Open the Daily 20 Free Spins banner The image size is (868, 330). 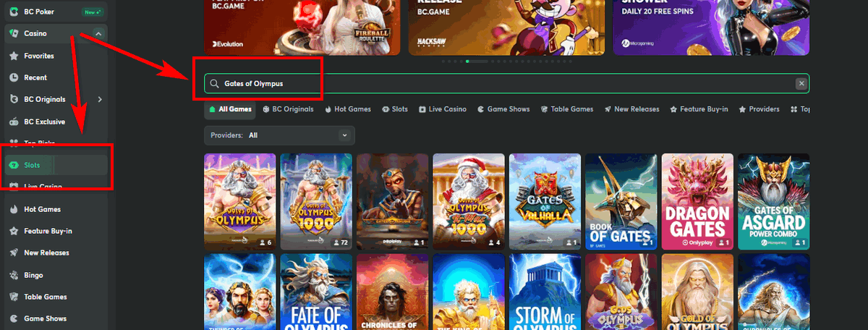(711, 27)
